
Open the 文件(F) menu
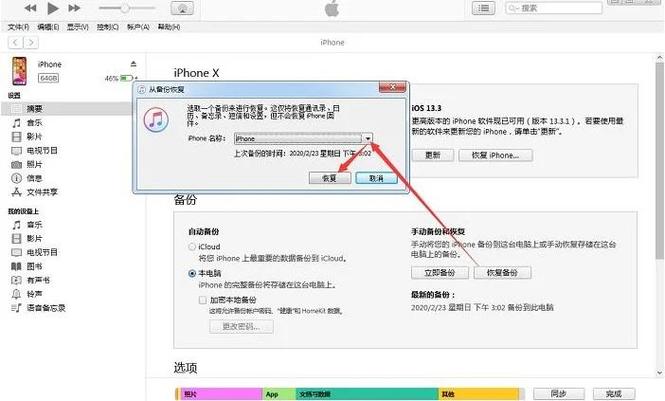click(x=18, y=27)
